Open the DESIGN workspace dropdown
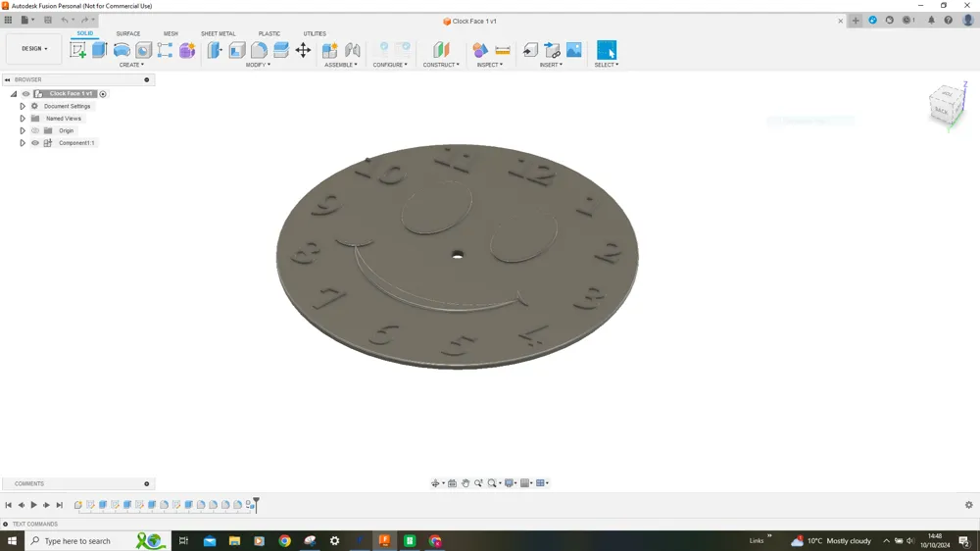This screenshot has height=551, width=980. coord(34,49)
